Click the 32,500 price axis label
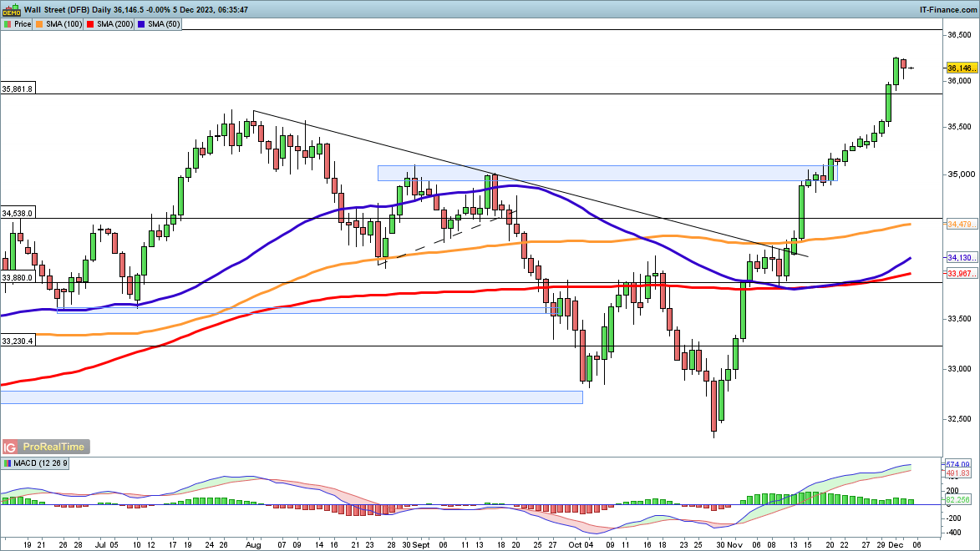The height and width of the screenshot is (551, 980). (959, 419)
